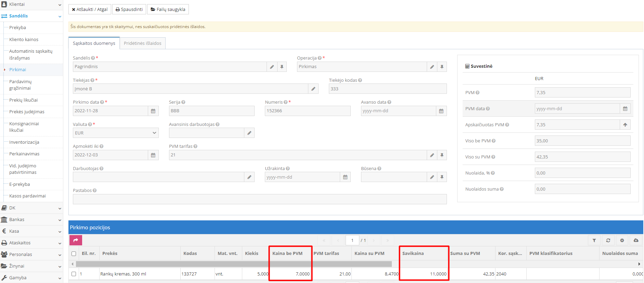Click the cloud download icon
The height and width of the screenshot is (283, 644).
[636, 240]
